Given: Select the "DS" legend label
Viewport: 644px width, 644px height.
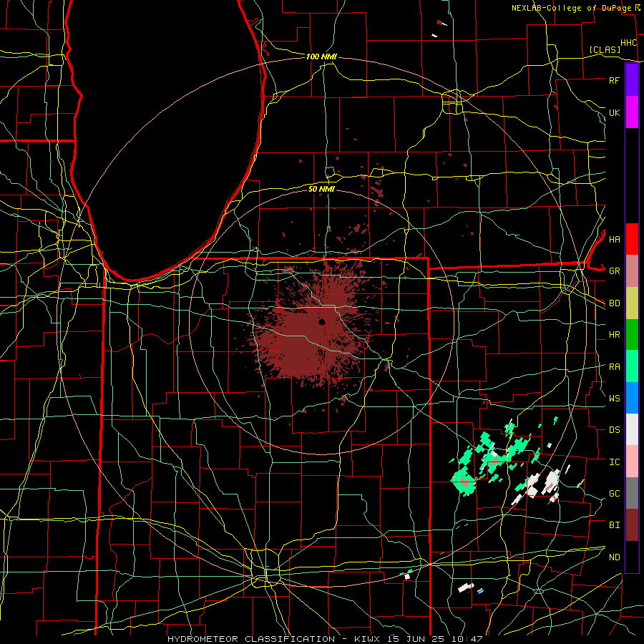Looking at the screenshot, I should 614,430.
